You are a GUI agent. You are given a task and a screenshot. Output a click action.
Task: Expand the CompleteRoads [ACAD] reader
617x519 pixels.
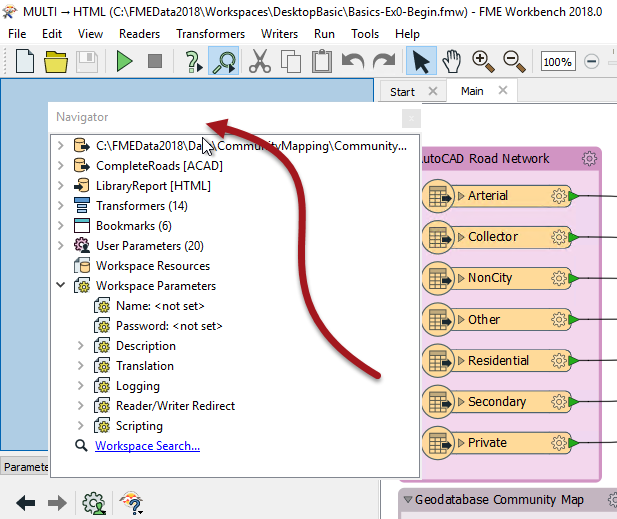[61, 166]
